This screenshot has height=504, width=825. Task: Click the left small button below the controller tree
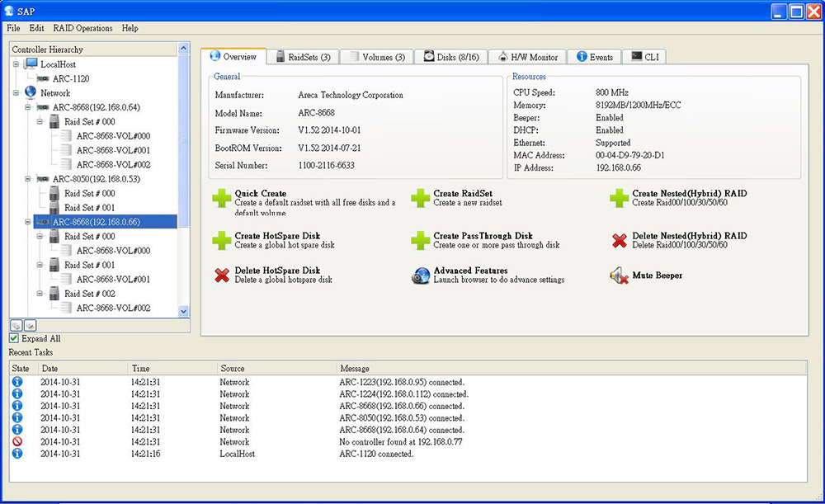point(16,326)
